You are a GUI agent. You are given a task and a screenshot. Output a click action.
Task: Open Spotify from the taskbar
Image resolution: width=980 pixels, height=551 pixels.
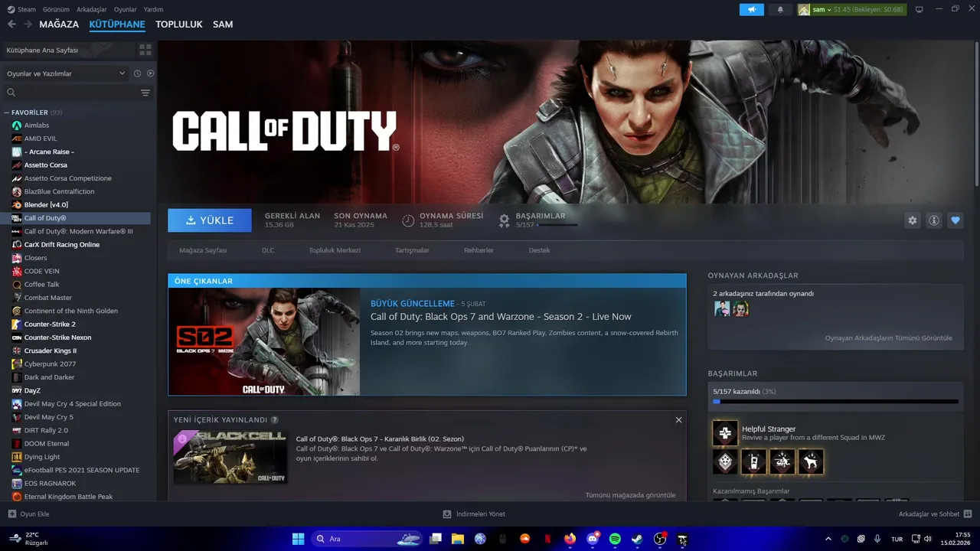(615, 539)
